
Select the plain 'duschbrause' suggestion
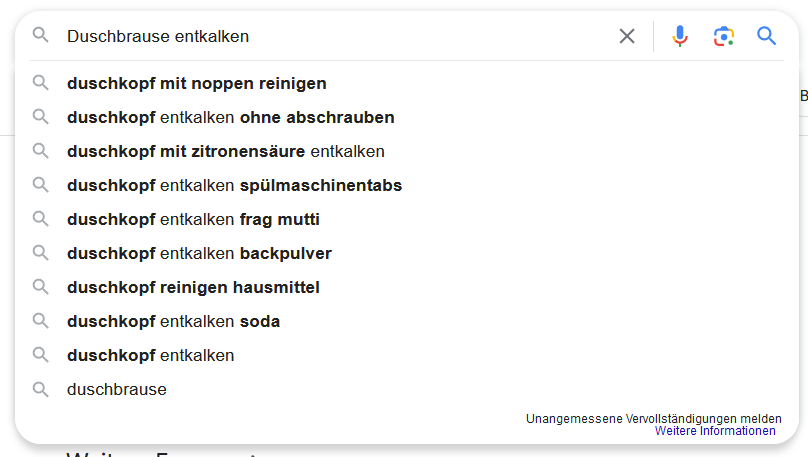coord(117,389)
